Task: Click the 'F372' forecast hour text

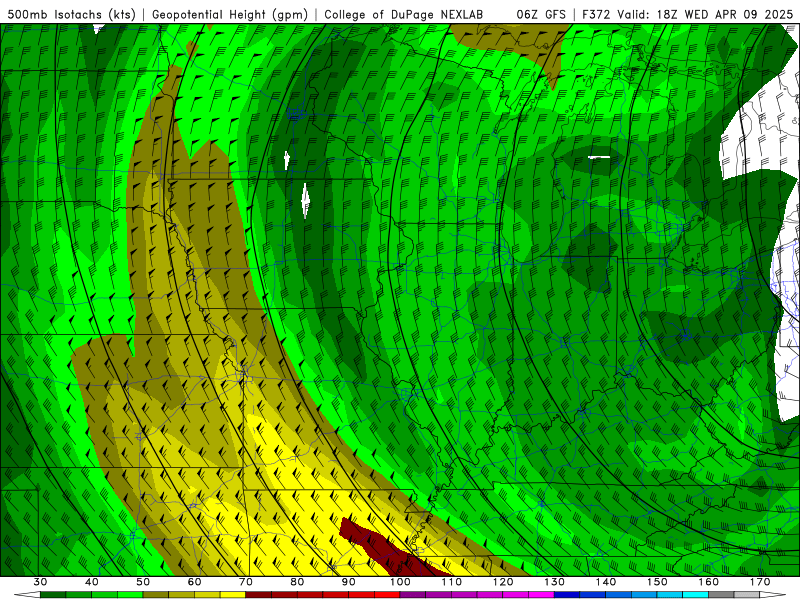Action: [x=596, y=14]
